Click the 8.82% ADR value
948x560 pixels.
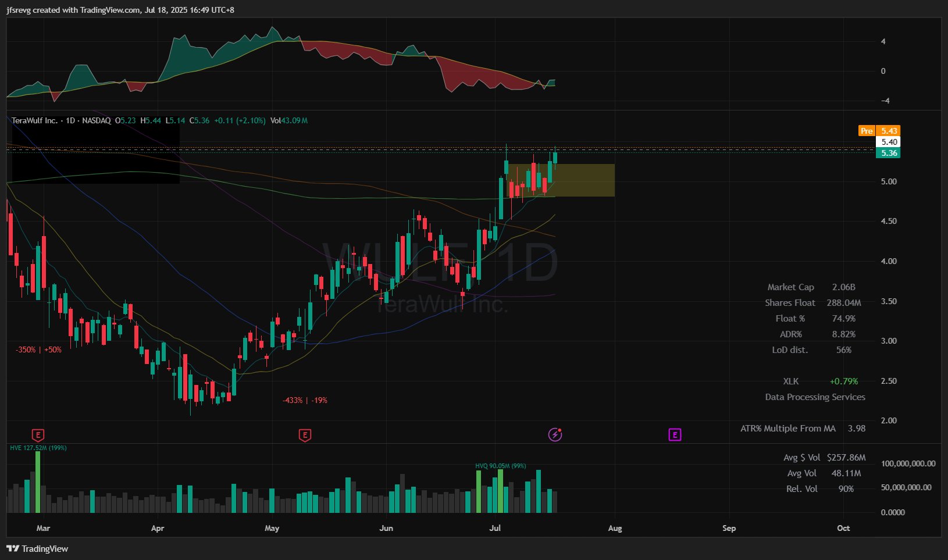(x=843, y=334)
